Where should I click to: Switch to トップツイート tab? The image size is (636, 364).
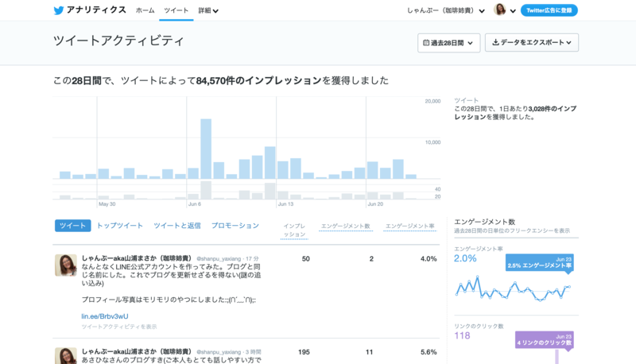(x=120, y=226)
